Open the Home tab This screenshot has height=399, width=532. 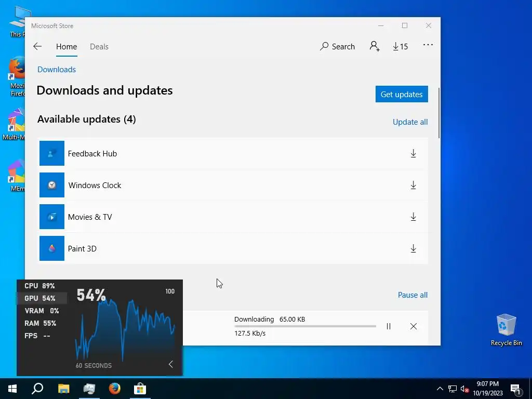66,46
